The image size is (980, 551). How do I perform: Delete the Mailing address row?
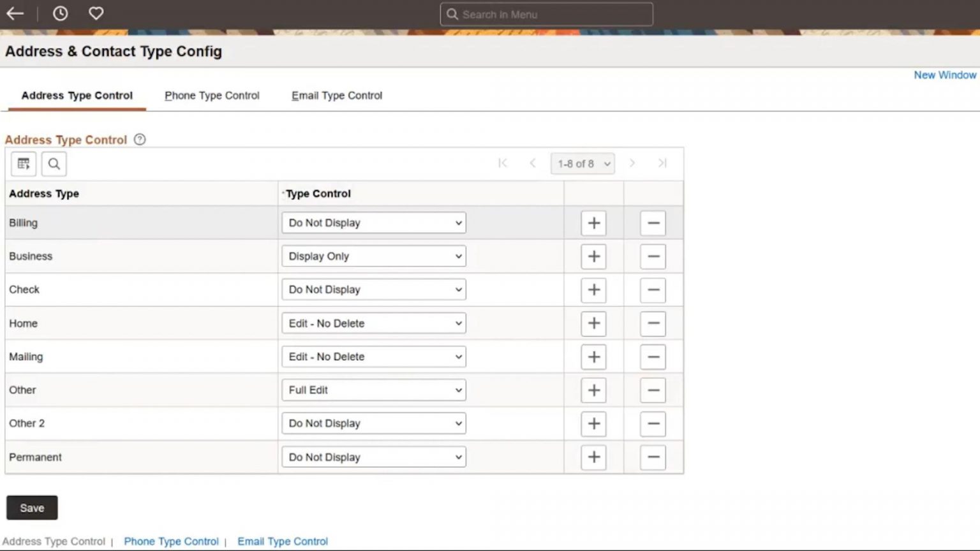pos(653,356)
